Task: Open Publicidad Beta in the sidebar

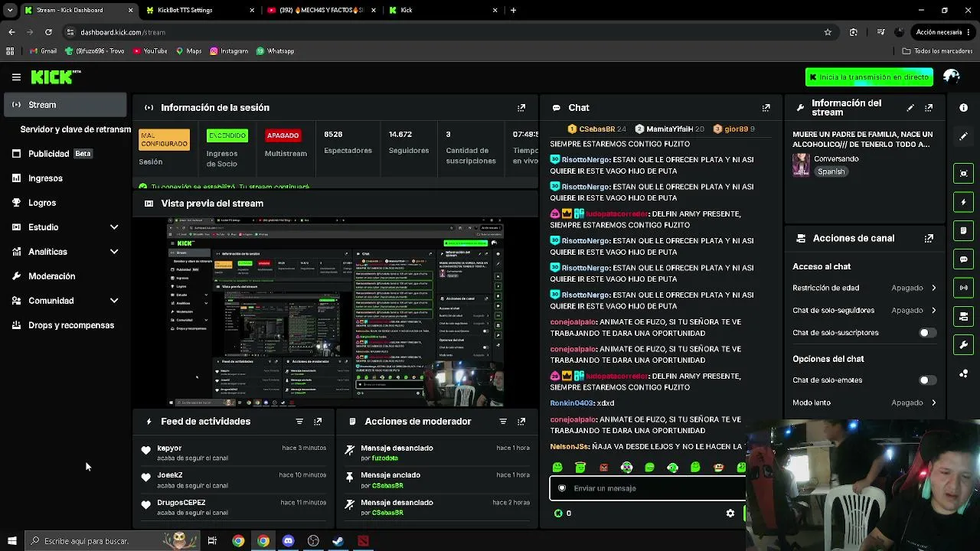Action: point(65,154)
